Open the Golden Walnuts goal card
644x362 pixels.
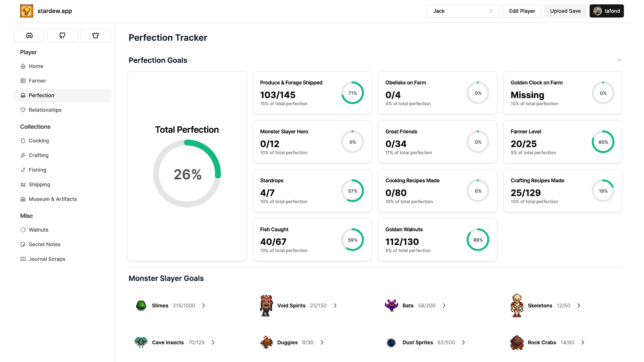coord(437,240)
